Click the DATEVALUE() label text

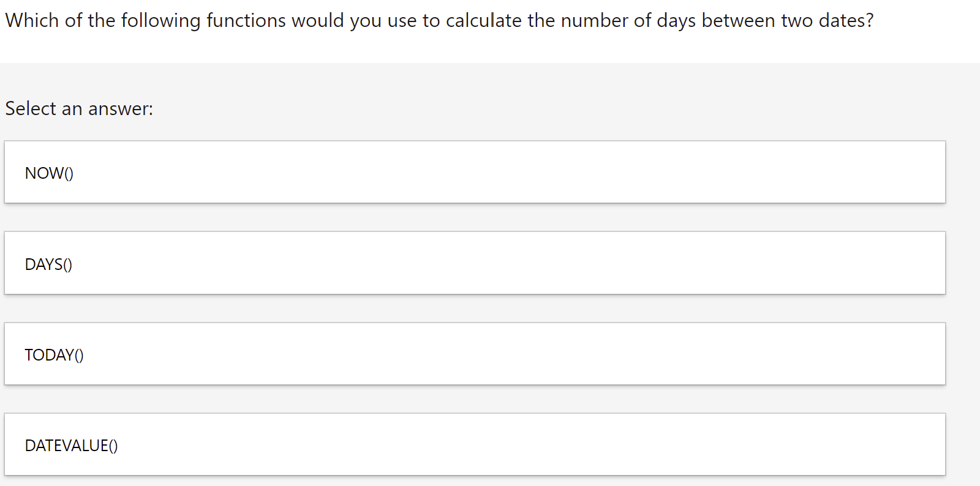coord(70,445)
